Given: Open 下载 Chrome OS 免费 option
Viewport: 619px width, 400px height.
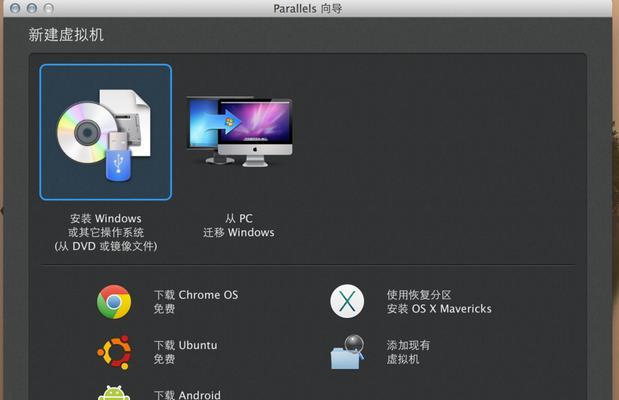Looking at the screenshot, I should 196,302.
